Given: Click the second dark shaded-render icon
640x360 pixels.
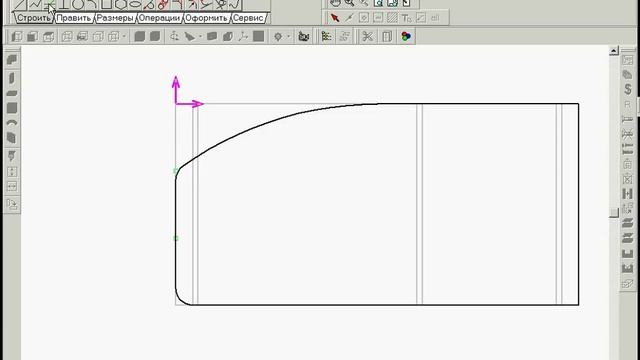Looking at the screenshot, I should tap(155, 36).
